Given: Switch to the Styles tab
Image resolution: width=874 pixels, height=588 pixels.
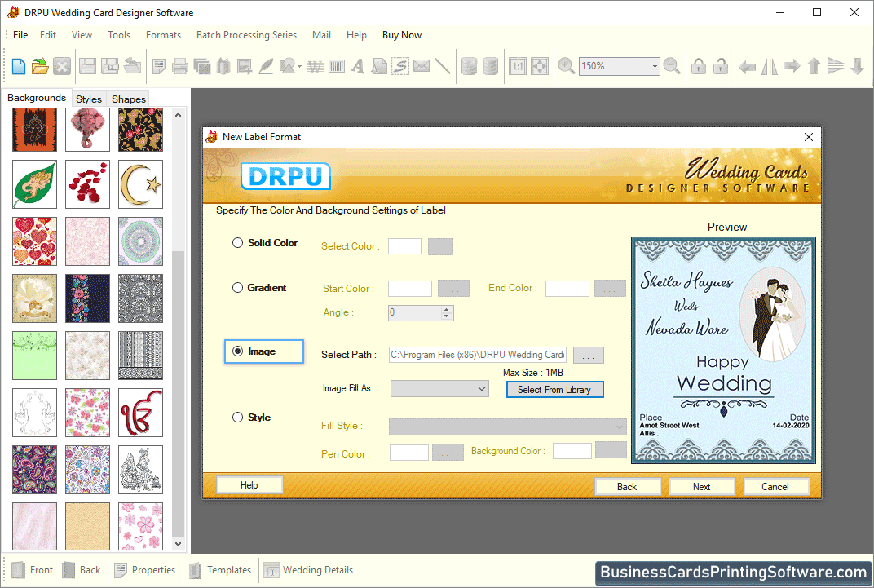Looking at the screenshot, I should 89,99.
